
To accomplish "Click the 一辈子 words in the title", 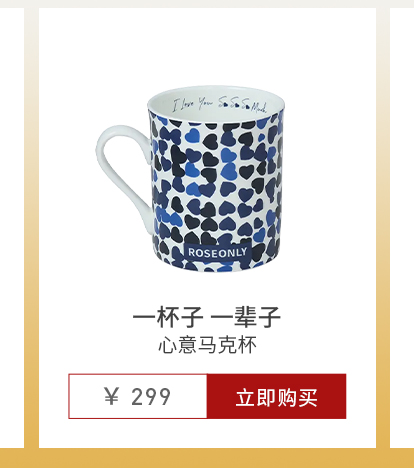I will [x=246, y=317].
